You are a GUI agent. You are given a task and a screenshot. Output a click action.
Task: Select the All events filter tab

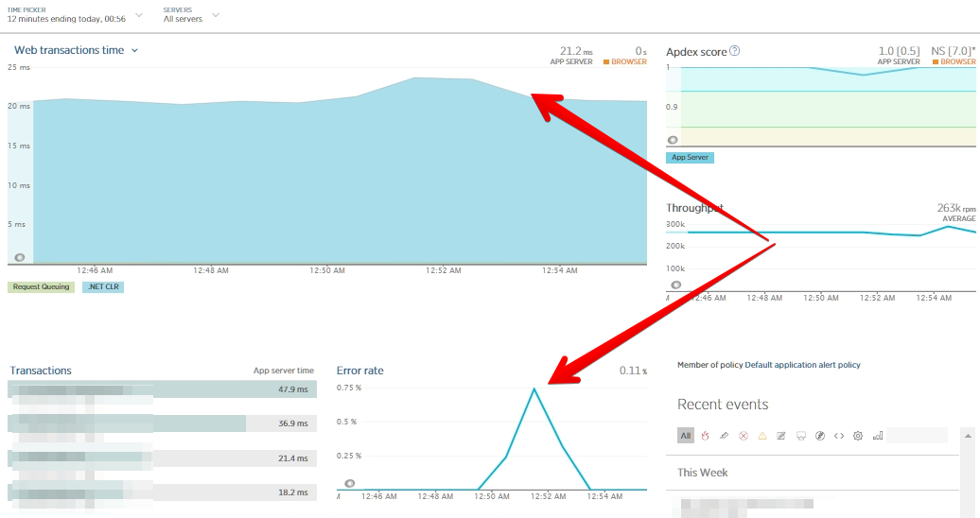(686, 436)
